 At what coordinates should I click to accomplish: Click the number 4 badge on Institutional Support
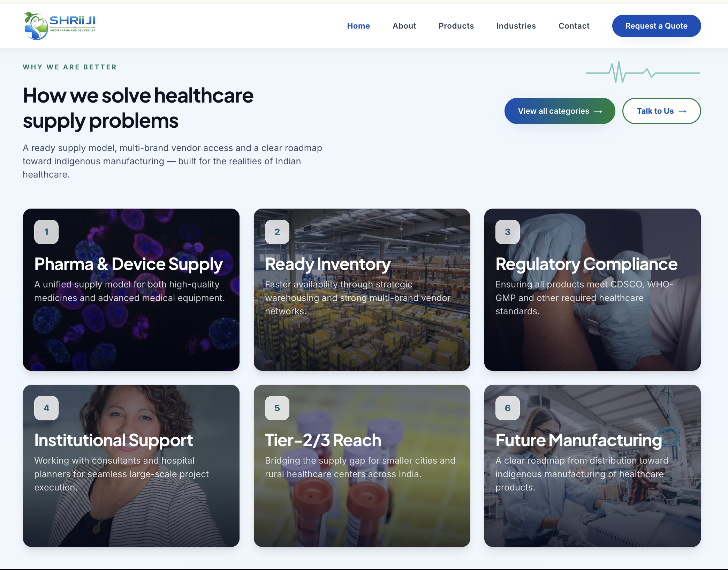46,408
